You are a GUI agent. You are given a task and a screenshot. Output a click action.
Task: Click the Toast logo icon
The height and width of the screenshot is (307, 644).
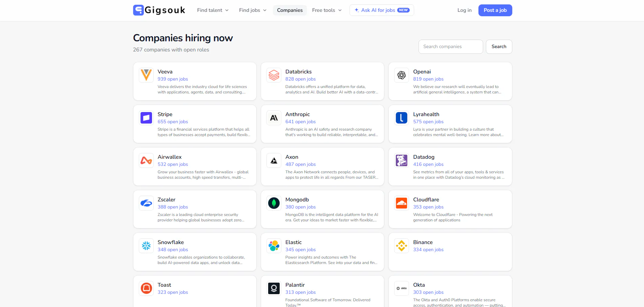[146, 288]
